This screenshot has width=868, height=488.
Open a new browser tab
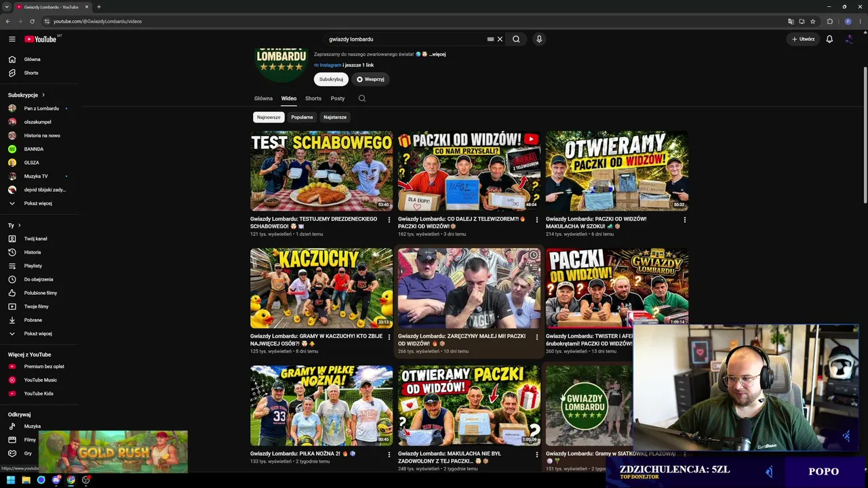pos(99,7)
